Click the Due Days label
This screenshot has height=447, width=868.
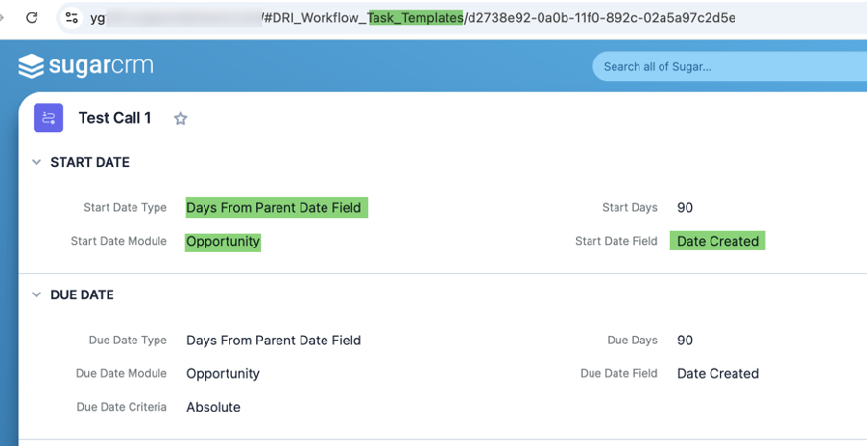[632, 341]
